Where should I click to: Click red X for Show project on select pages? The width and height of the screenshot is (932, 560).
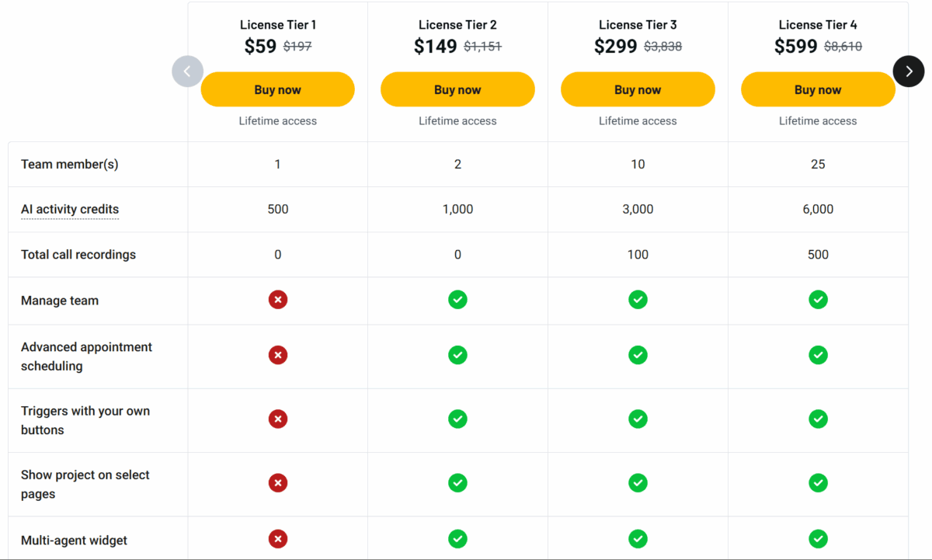pyautogui.click(x=278, y=483)
